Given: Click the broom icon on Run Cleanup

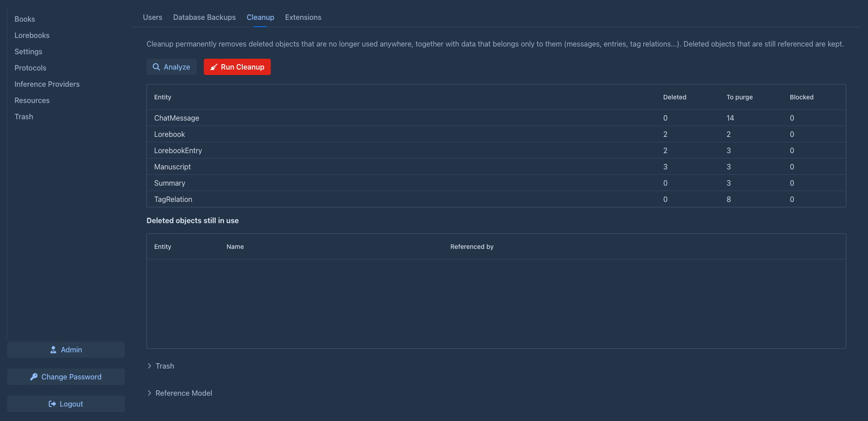Looking at the screenshot, I should (214, 67).
